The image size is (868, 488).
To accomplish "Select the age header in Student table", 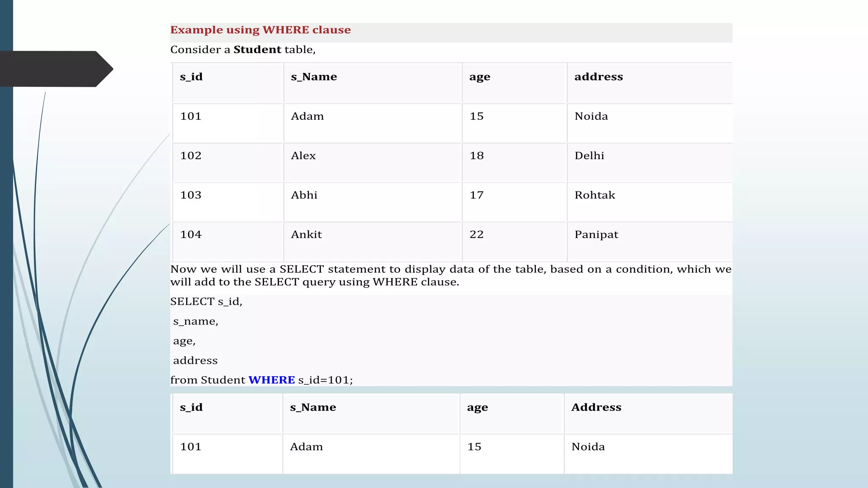I will (480, 77).
